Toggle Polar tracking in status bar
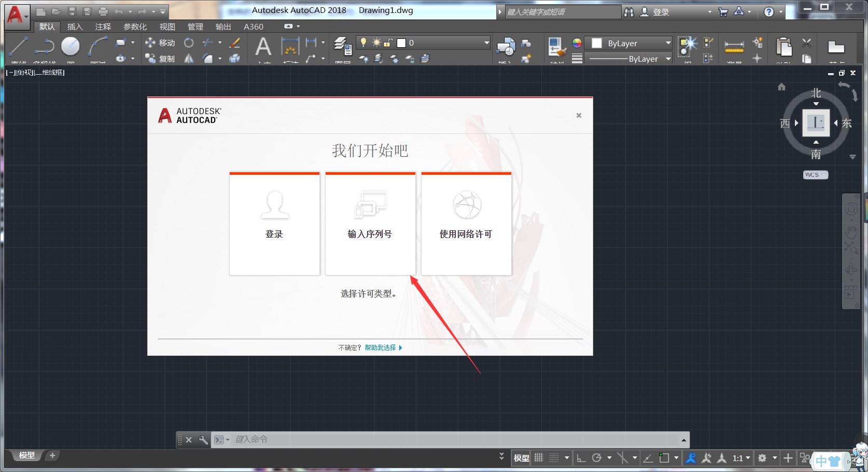 click(597, 458)
